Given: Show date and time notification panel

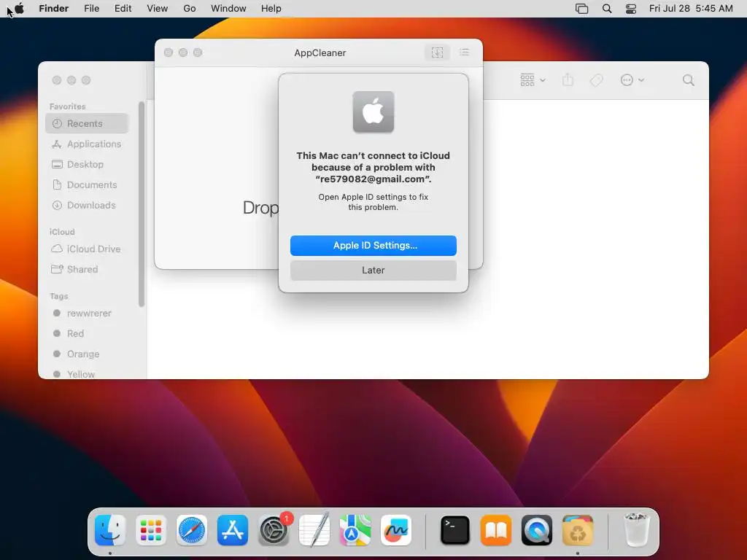Looking at the screenshot, I should 691,8.
